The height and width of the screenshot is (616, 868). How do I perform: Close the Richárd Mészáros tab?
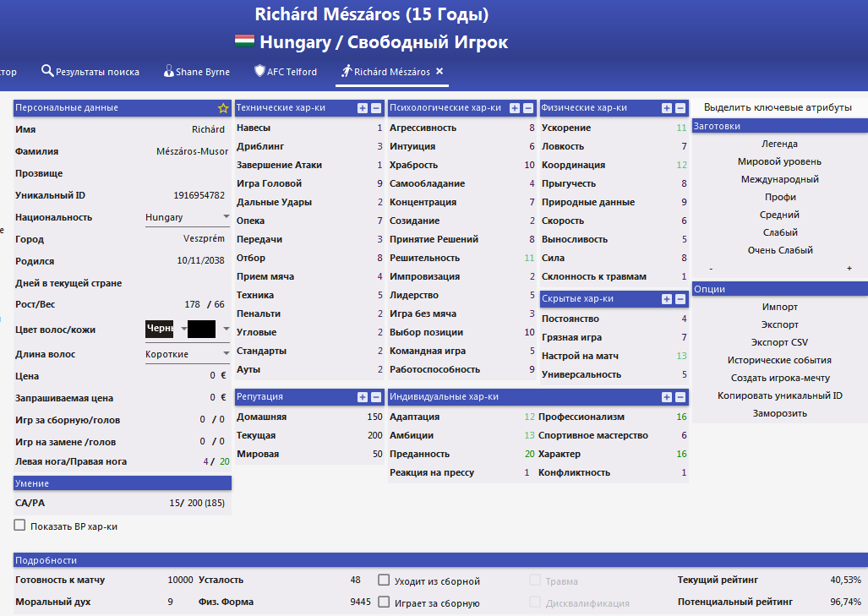(x=439, y=71)
